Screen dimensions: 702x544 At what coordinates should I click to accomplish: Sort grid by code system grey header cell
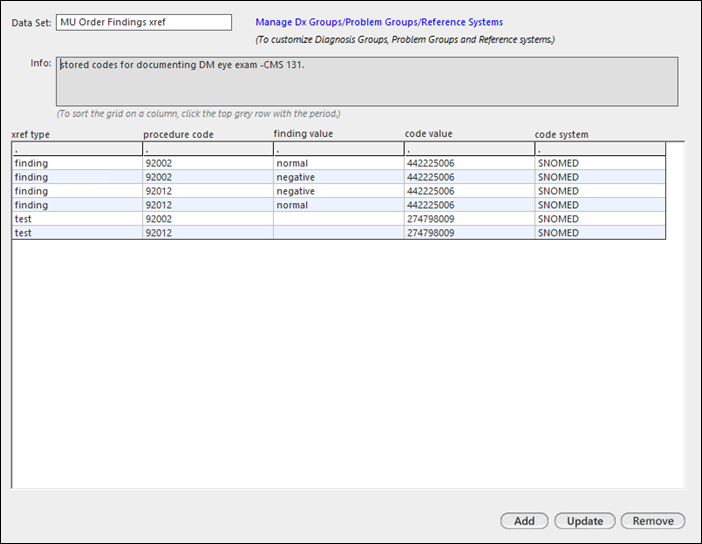point(600,149)
